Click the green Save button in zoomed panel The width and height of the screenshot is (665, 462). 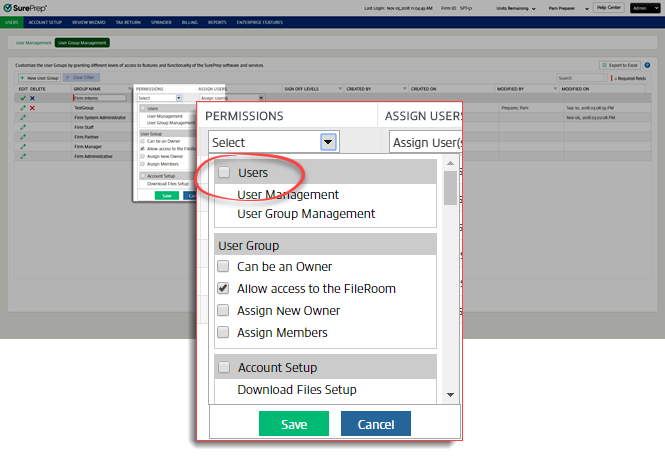point(294,424)
